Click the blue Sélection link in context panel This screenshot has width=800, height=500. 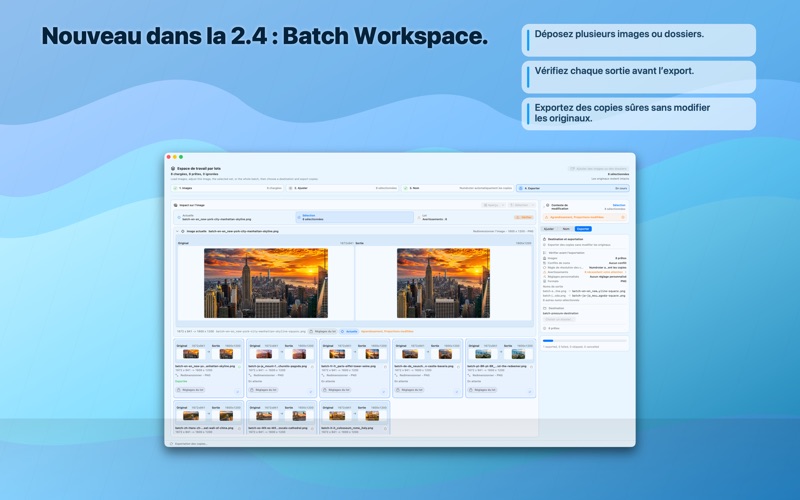coord(619,205)
